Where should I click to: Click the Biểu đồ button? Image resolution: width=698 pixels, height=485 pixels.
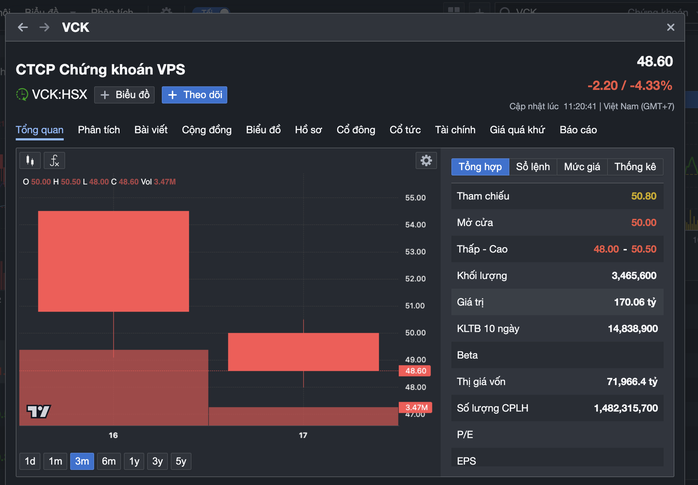[125, 95]
